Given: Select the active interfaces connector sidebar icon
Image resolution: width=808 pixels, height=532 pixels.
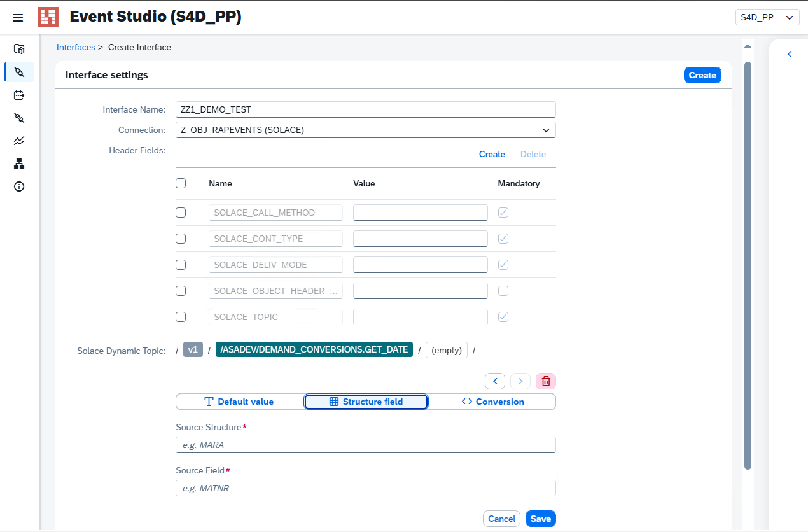Looking at the screenshot, I should pos(19,72).
